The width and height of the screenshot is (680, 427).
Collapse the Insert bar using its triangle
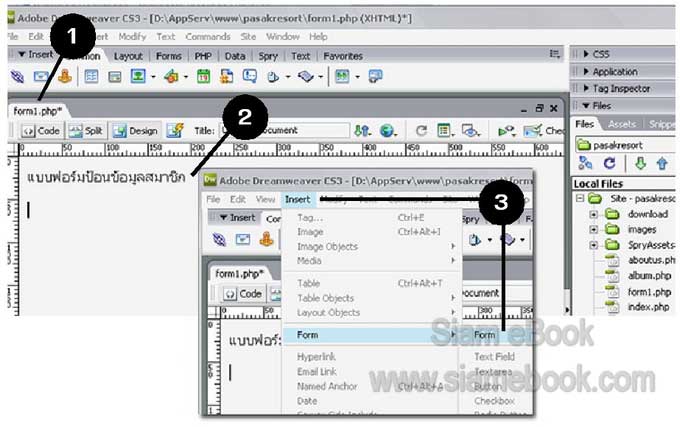(x=22, y=54)
